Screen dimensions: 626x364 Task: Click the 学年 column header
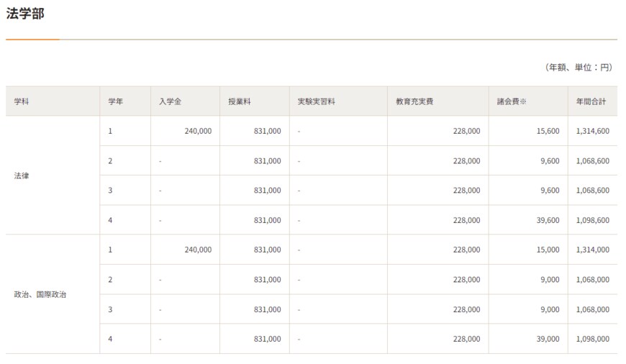pos(116,101)
